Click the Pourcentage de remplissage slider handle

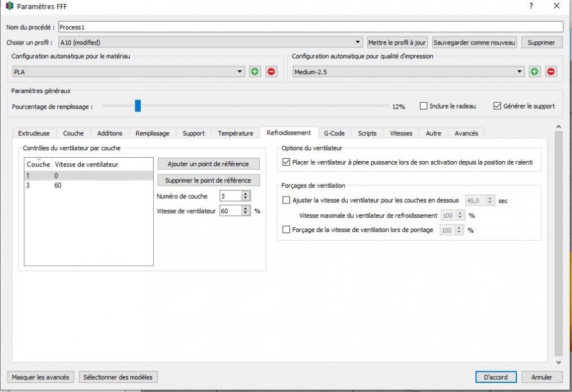click(x=138, y=106)
